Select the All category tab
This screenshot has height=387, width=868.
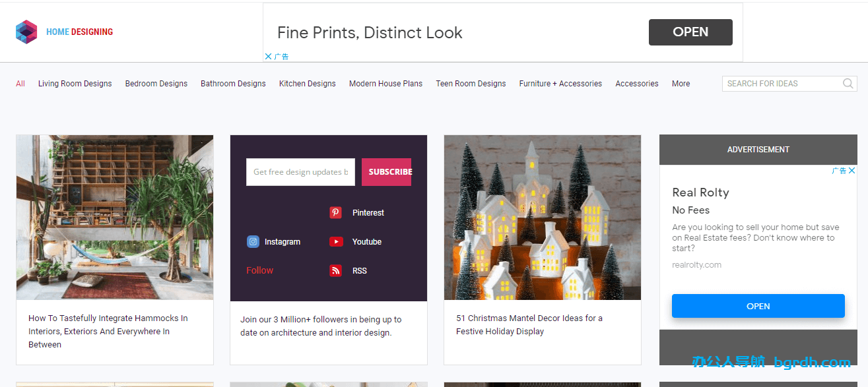point(20,84)
